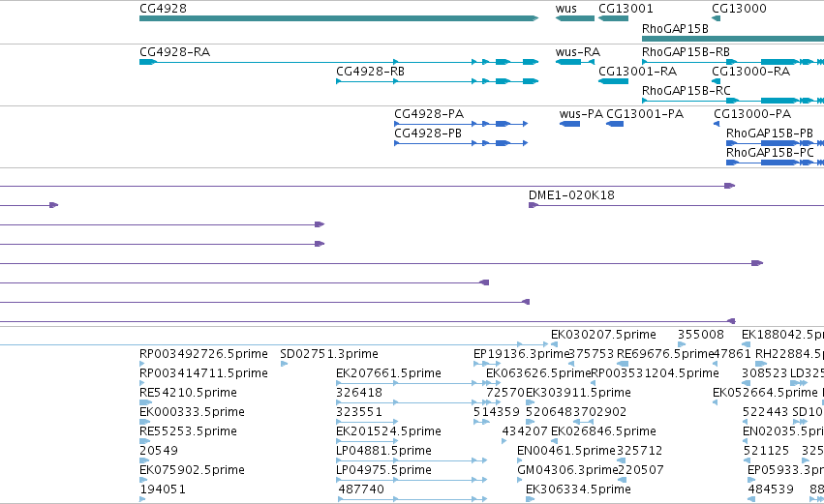Select the CG13001 gene glyph
The width and height of the screenshot is (824, 504).
pos(613,18)
